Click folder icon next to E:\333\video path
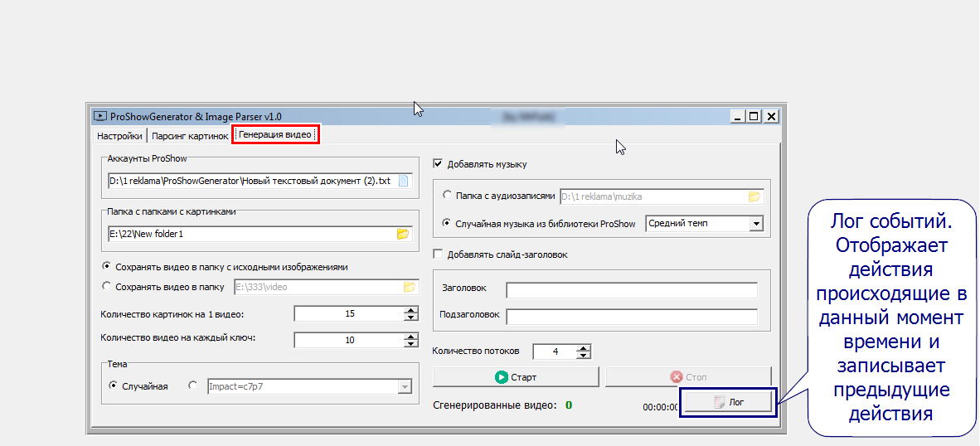Screen dimensions: 980x446 point(410,288)
